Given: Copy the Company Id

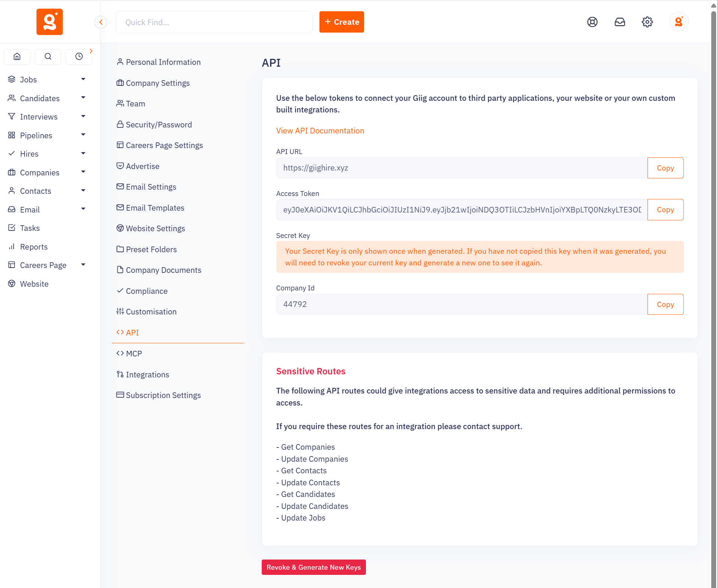Looking at the screenshot, I should tap(666, 304).
